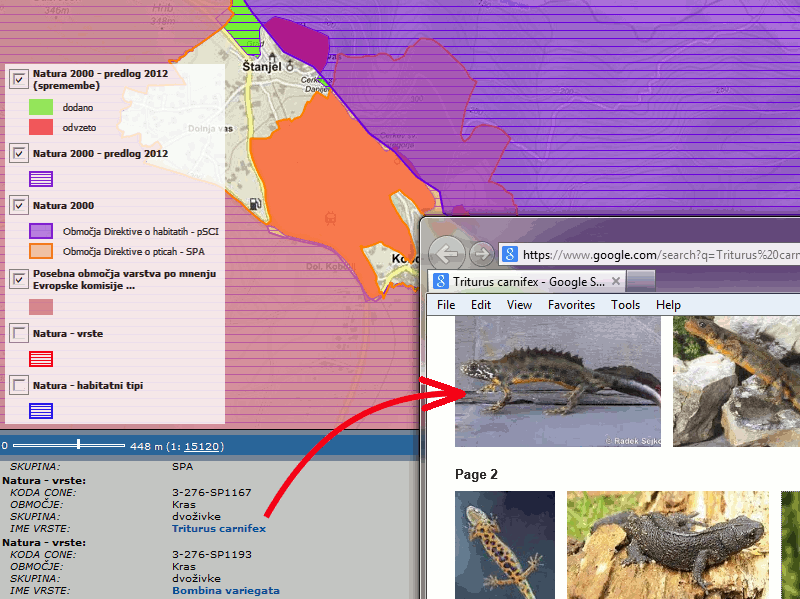Click blue hatched habitatni tipi legend icon
Screen dimensions: 800x599
click(41, 410)
